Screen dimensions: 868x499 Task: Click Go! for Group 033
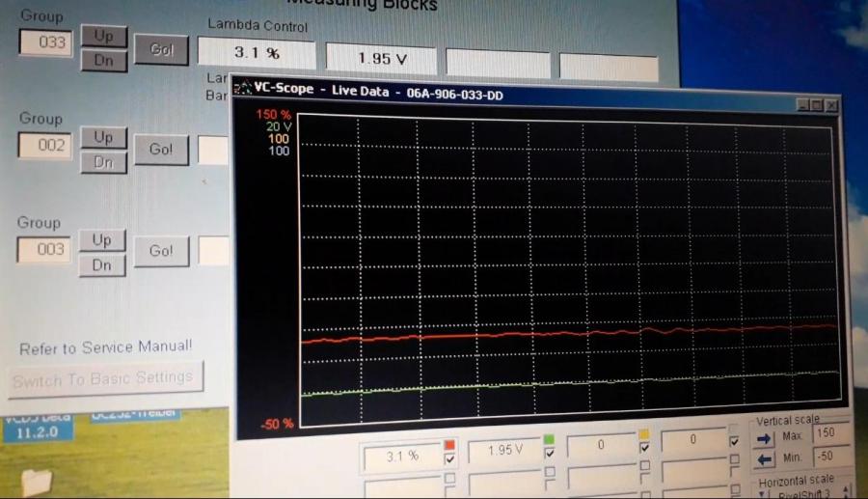pyautogui.click(x=162, y=50)
